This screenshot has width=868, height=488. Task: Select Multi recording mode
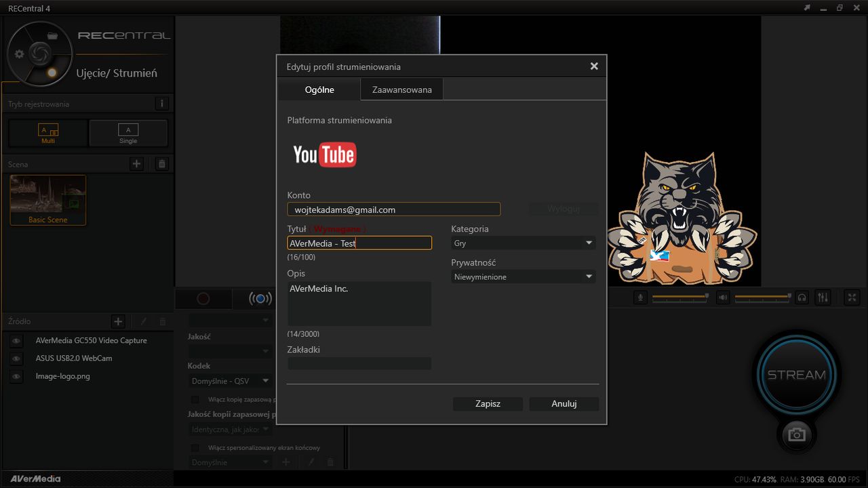[x=48, y=133]
